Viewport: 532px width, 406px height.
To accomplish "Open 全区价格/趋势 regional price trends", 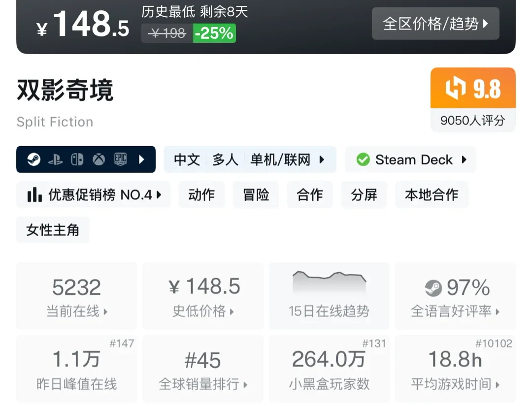I will pyautogui.click(x=435, y=24).
